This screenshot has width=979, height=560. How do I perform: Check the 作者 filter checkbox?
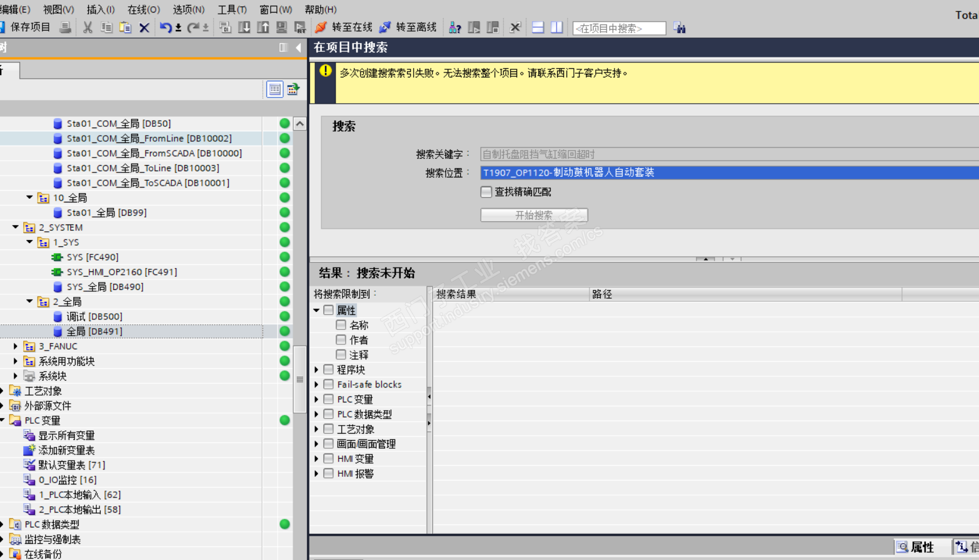(341, 340)
